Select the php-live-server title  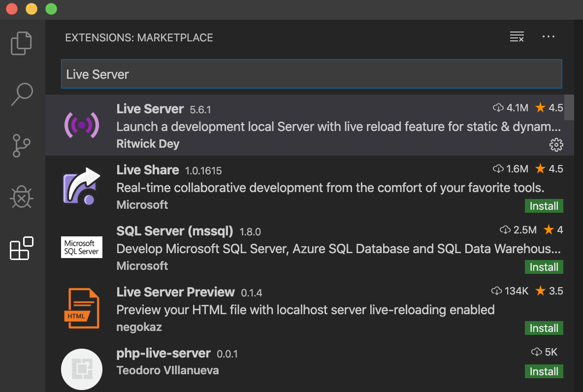(x=163, y=353)
